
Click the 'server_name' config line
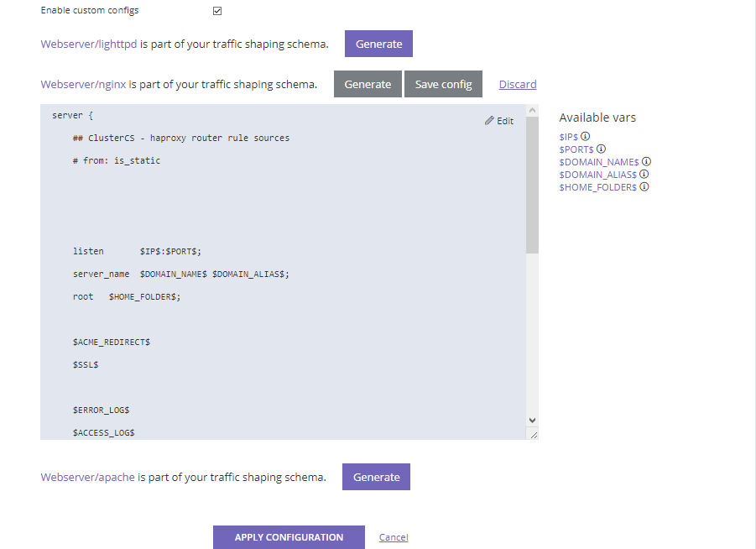pos(180,274)
